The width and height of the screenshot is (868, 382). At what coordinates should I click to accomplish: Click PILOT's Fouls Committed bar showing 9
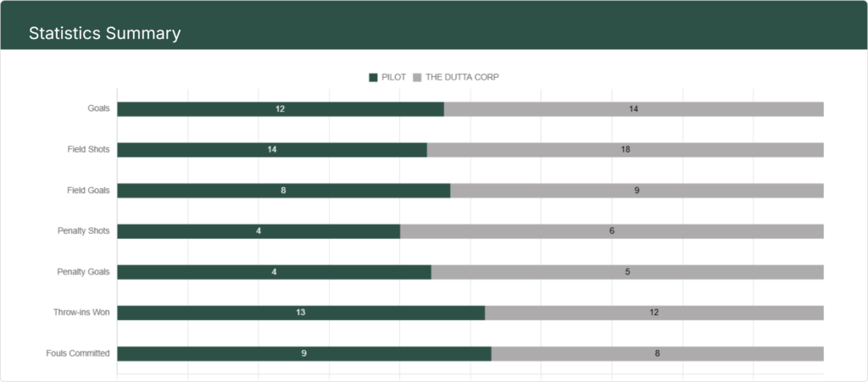(x=303, y=353)
